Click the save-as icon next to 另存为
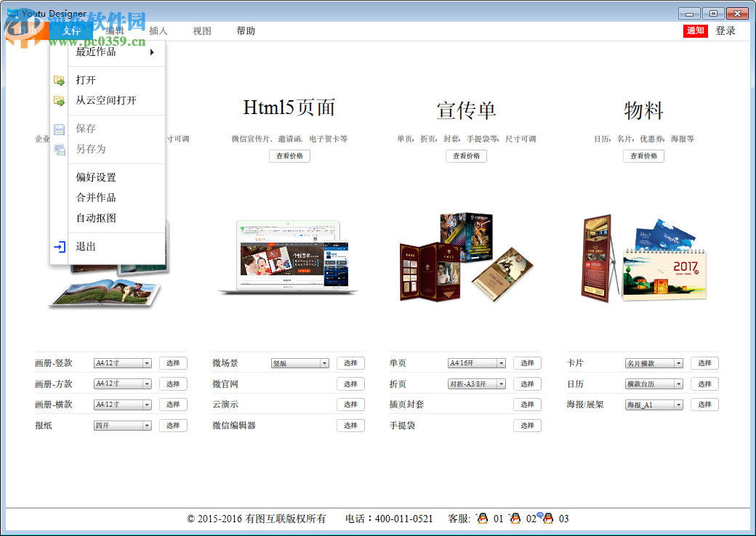The image size is (756, 536). tap(60, 149)
